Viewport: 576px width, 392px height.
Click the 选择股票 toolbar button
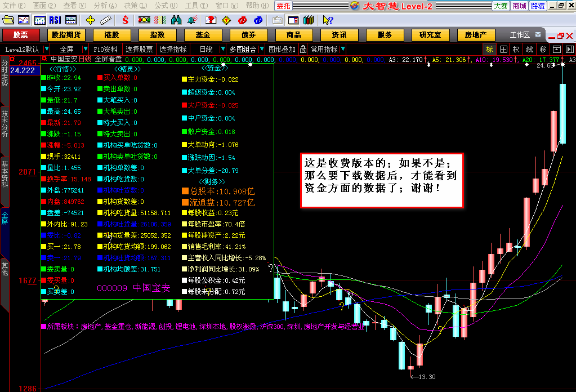[x=139, y=49]
